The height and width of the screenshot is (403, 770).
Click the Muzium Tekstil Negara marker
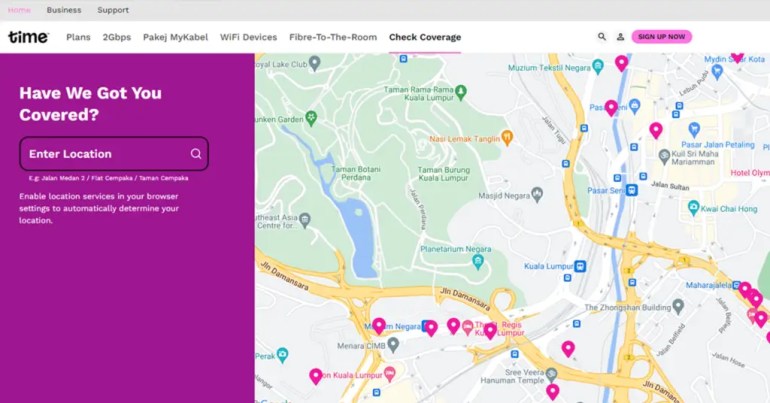click(x=598, y=66)
